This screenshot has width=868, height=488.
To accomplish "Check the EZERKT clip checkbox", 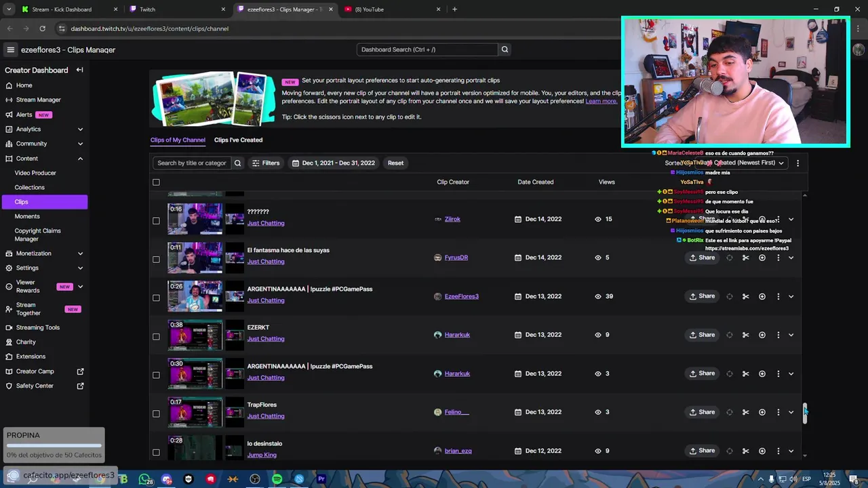I will 156,336.
